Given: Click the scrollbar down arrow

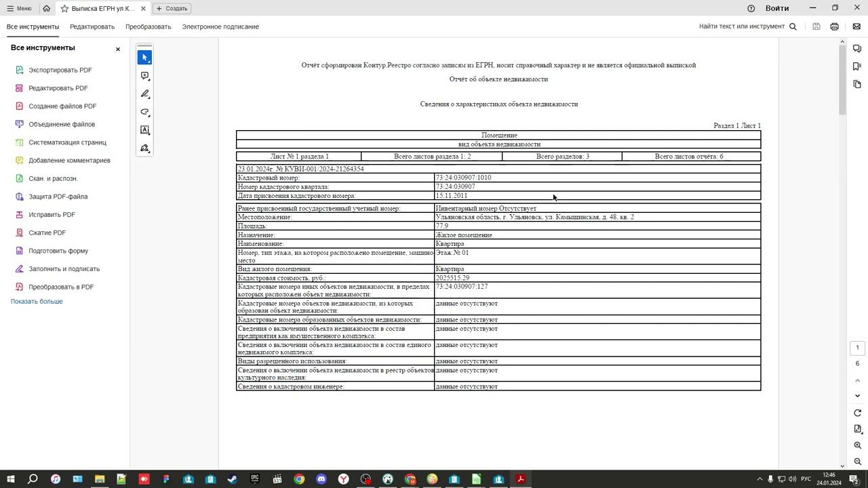Looking at the screenshot, I should click(x=843, y=466).
